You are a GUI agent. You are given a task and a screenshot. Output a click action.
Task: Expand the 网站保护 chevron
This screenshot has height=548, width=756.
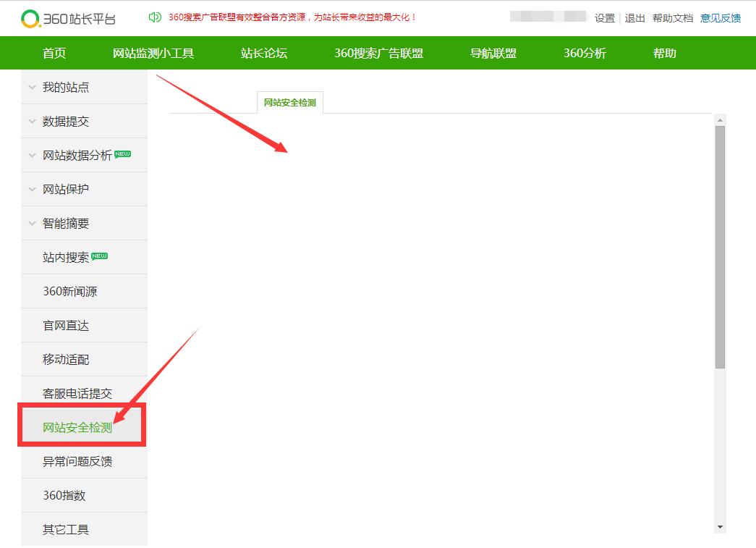pos(32,190)
